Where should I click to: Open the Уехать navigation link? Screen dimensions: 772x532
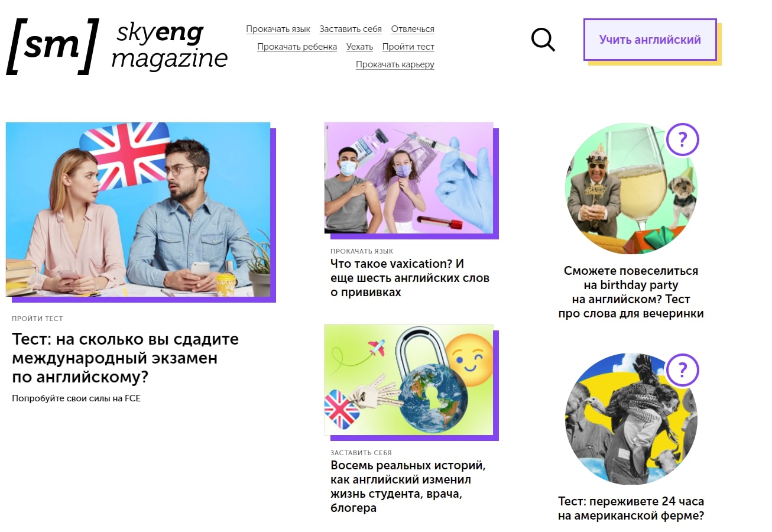point(359,47)
